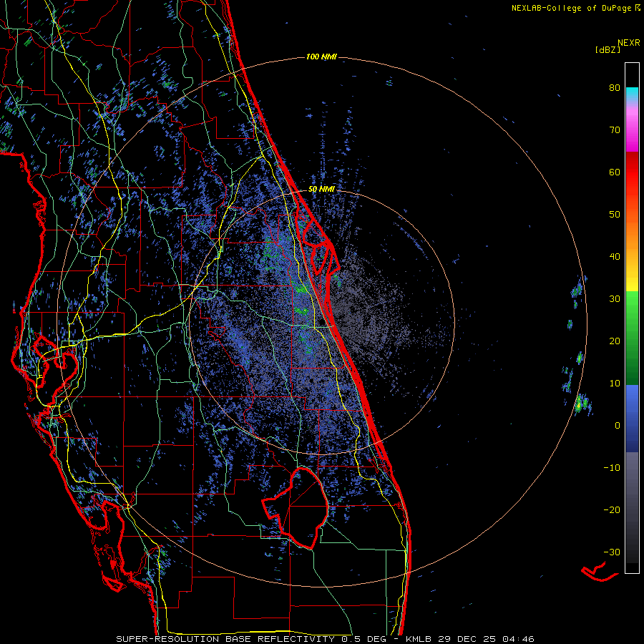This screenshot has width=644, height=644.
Task: Click the red island outline at the lower right
Action: (x=599, y=572)
